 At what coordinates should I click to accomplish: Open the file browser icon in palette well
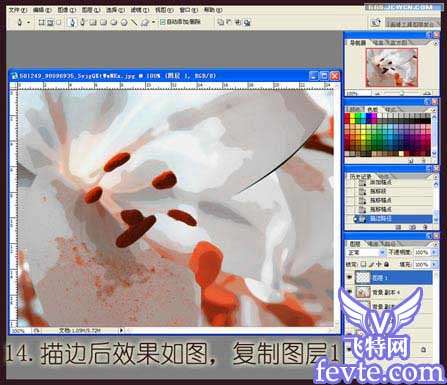tap(376, 23)
